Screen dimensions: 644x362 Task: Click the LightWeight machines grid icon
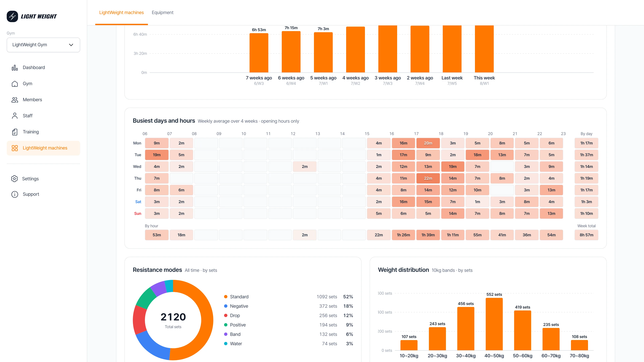(x=15, y=148)
